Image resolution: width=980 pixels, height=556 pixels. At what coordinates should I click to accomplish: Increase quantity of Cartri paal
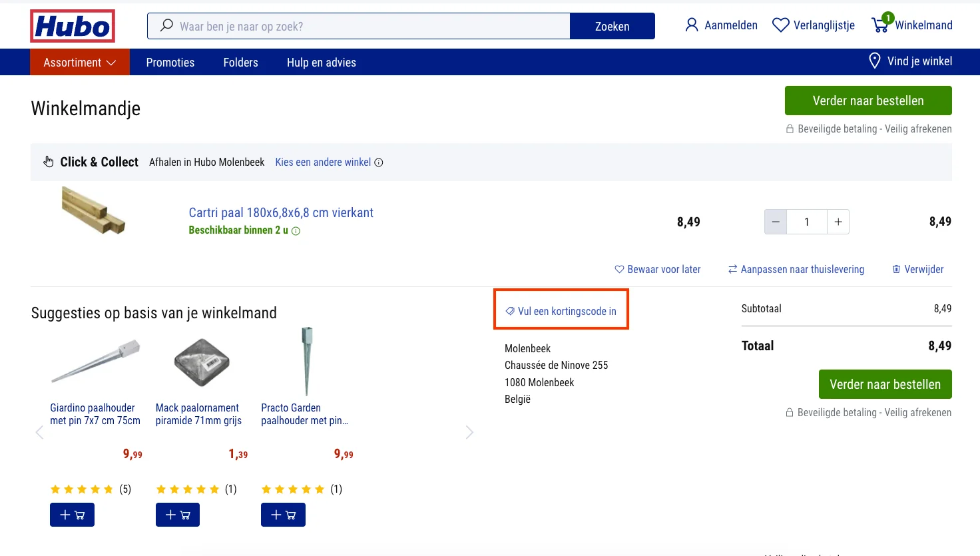tap(838, 222)
